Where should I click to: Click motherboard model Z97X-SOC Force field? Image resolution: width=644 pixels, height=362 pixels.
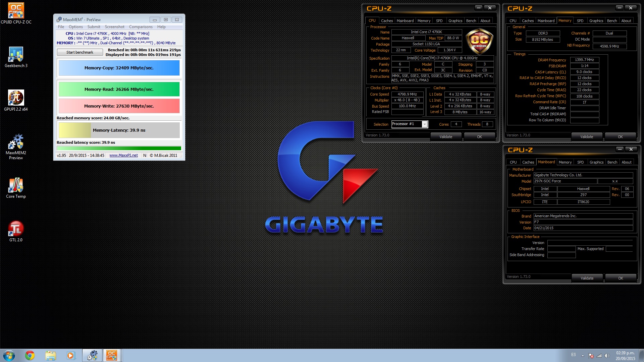pos(565,181)
